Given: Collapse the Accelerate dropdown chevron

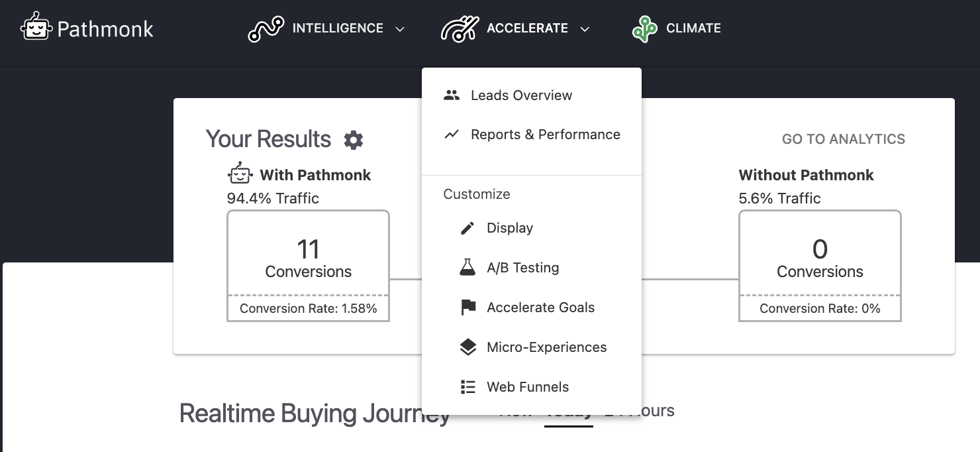Looking at the screenshot, I should [584, 29].
